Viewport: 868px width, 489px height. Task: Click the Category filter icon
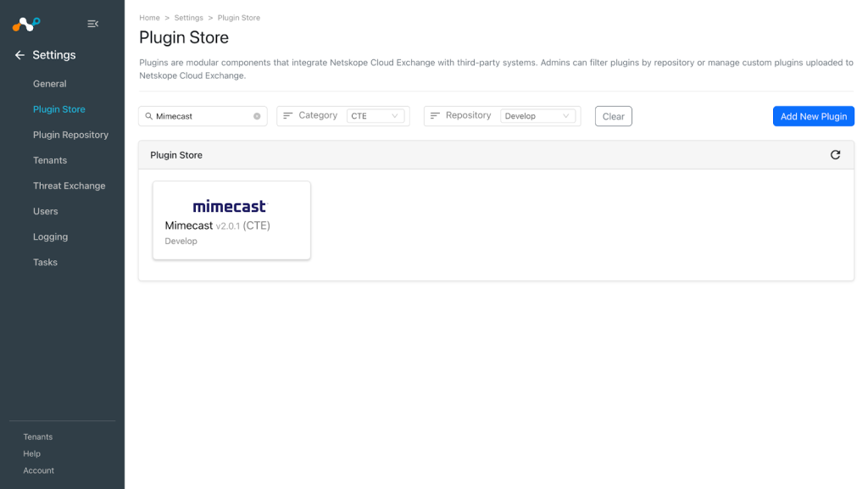[288, 115]
